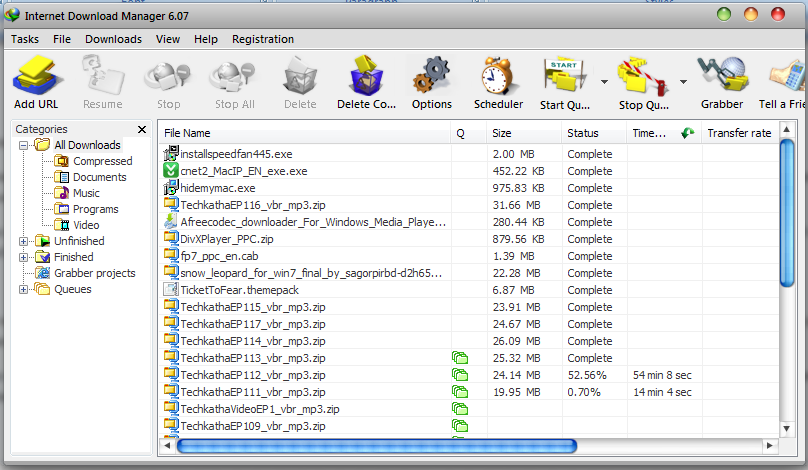The height and width of the screenshot is (470, 808).
Task: Click the Start Queue toolbar icon
Action: [x=565, y=77]
